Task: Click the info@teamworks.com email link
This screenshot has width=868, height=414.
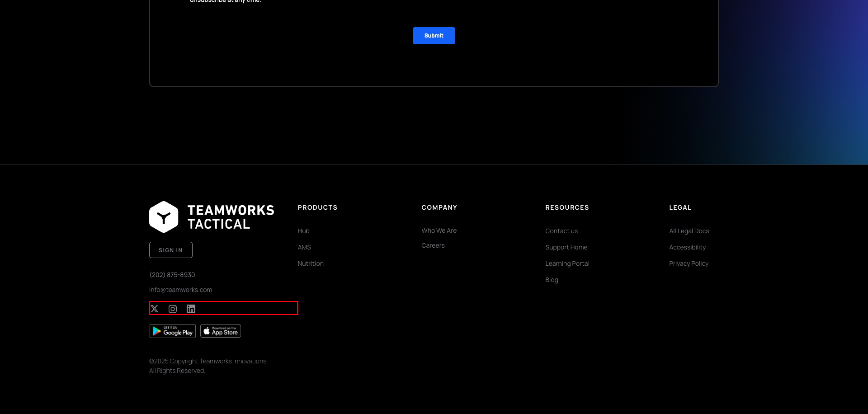Action: [181, 289]
